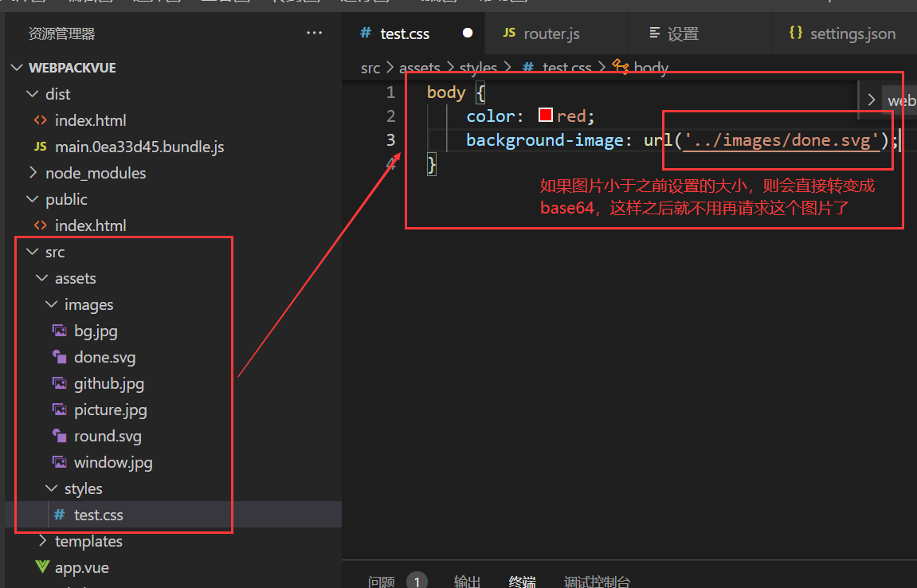Click the bg.jpg image file icon
Viewport: 917px width, 588px height.
[60, 331]
